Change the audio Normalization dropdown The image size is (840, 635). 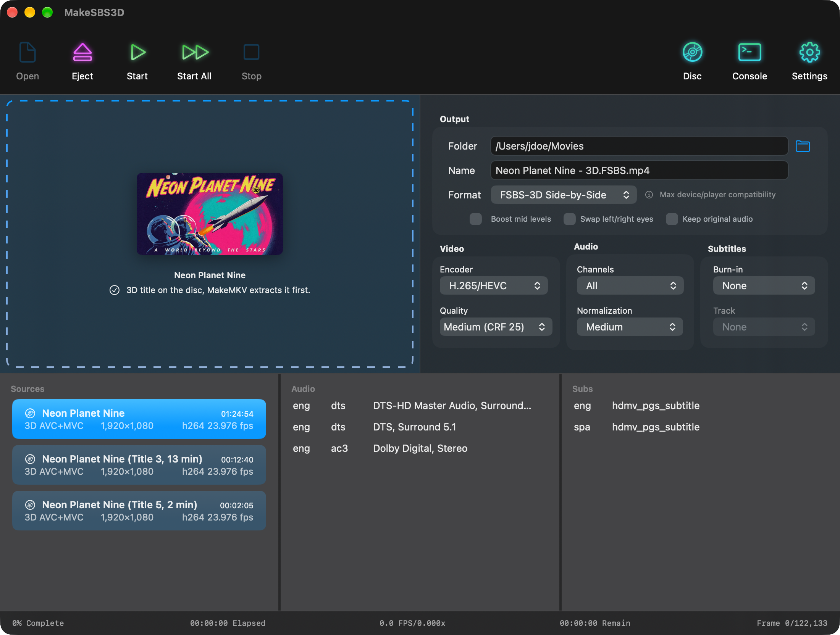pos(630,327)
